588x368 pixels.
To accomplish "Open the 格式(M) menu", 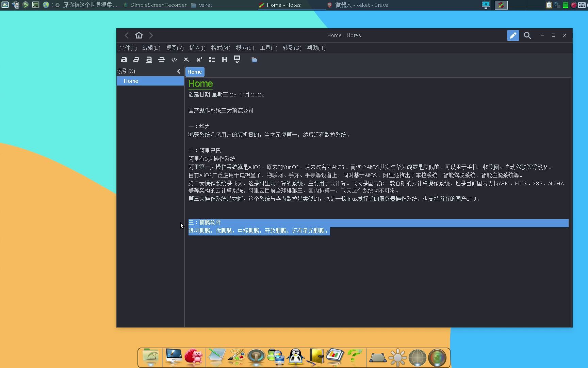I will coord(220,48).
